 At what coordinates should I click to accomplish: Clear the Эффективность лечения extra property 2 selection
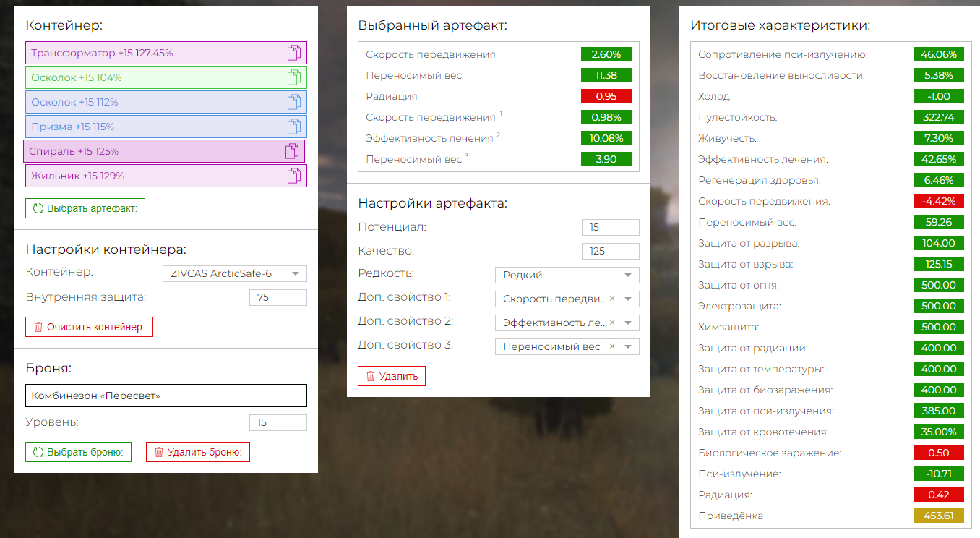[612, 323]
